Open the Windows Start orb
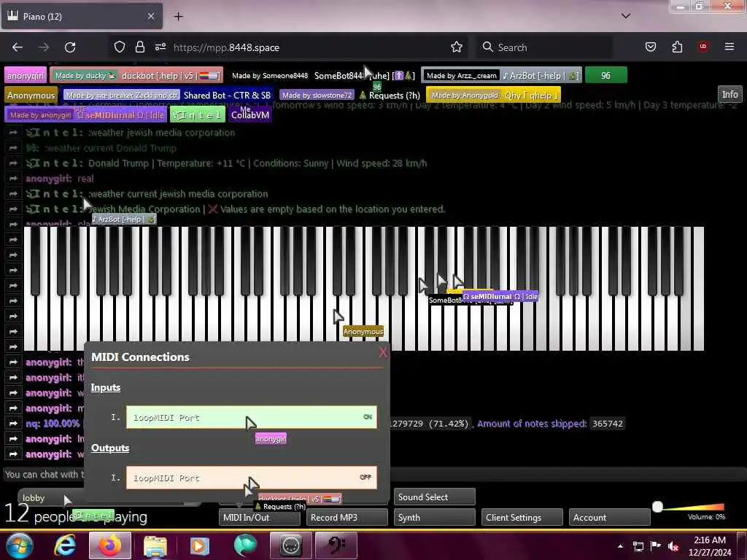This screenshot has height=560, width=747. [19, 545]
